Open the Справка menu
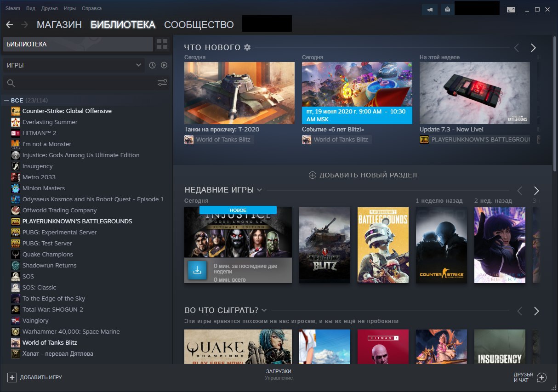The image size is (558, 392). coord(92,8)
